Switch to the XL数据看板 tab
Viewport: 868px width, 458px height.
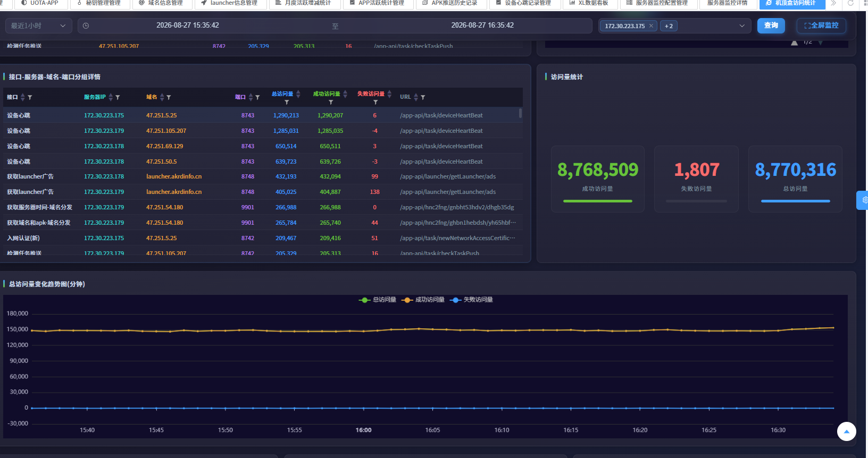[589, 3]
